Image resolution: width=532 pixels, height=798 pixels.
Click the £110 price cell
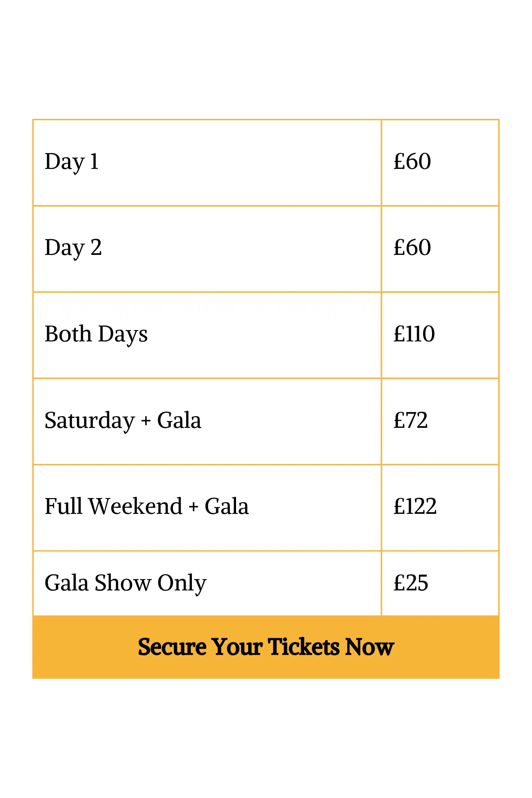(x=414, y=334)
